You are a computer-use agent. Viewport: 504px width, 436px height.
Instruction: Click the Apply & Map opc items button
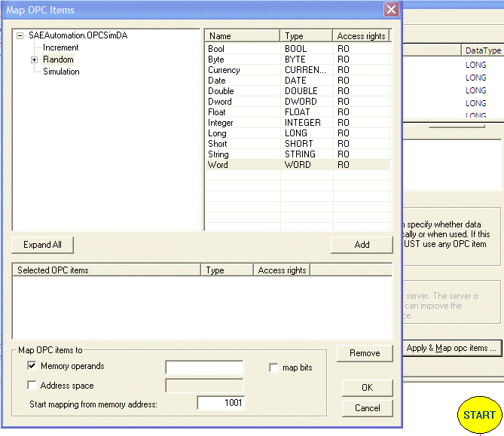coord(451,348)
